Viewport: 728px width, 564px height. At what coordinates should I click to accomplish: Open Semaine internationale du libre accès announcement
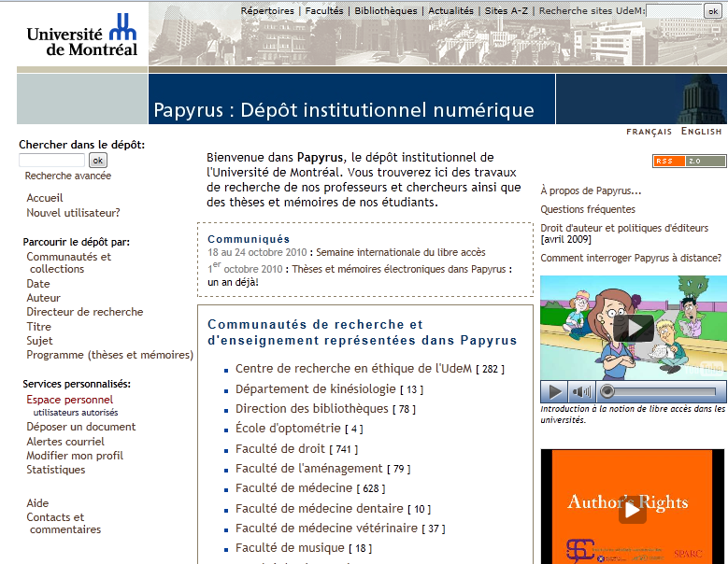[x=401, y=252]
